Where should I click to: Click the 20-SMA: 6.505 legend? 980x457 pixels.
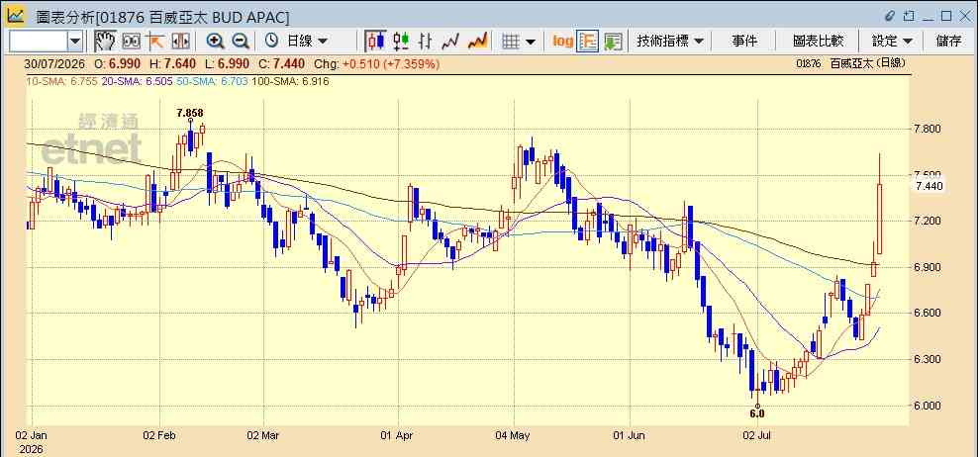pos(137,81)
